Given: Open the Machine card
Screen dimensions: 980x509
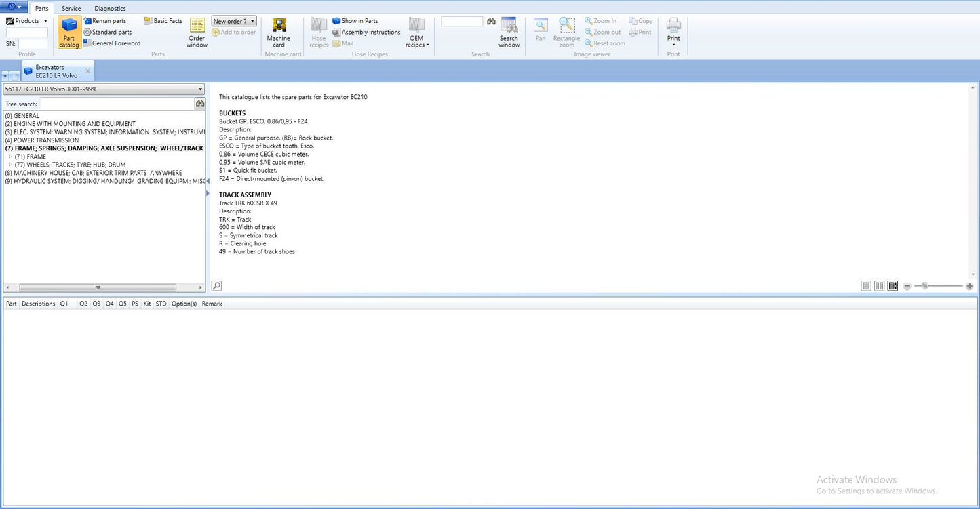Looking at the screenshot, I should click(x=278, y=33).
